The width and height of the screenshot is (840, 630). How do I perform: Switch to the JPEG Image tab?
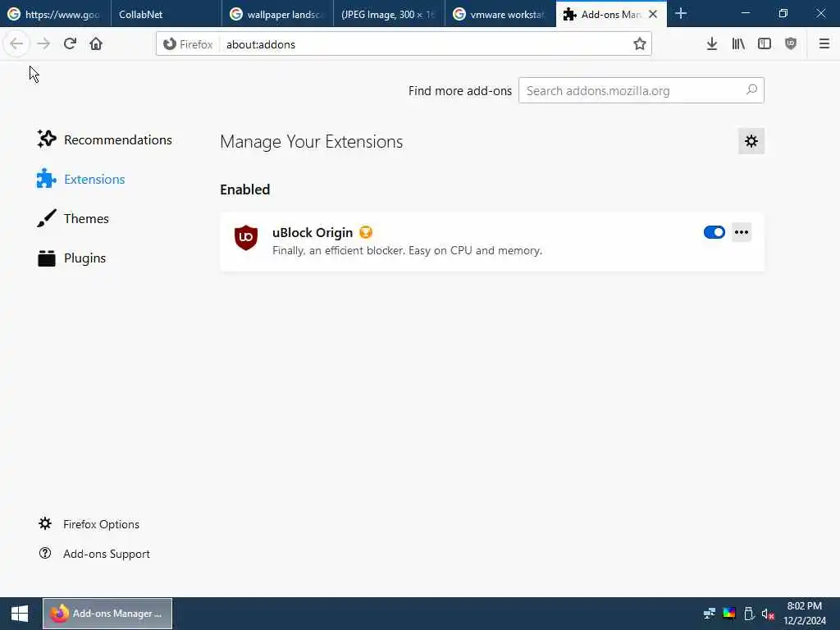389,14
